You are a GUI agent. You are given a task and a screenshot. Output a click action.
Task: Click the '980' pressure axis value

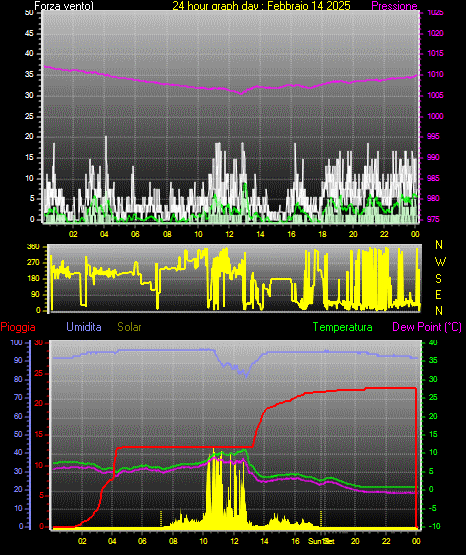[x=433, y=198]
